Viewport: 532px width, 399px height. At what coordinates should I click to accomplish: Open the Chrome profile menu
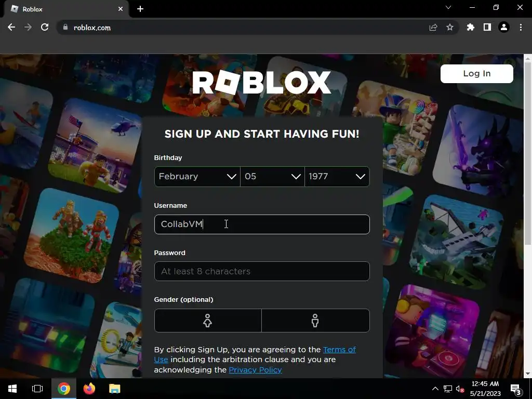pos(504,28)
